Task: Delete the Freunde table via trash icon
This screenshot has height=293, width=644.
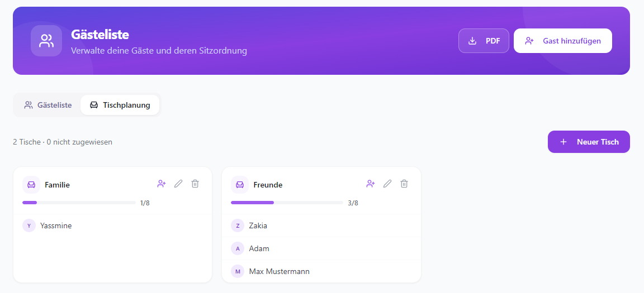Action: (404, 184)
